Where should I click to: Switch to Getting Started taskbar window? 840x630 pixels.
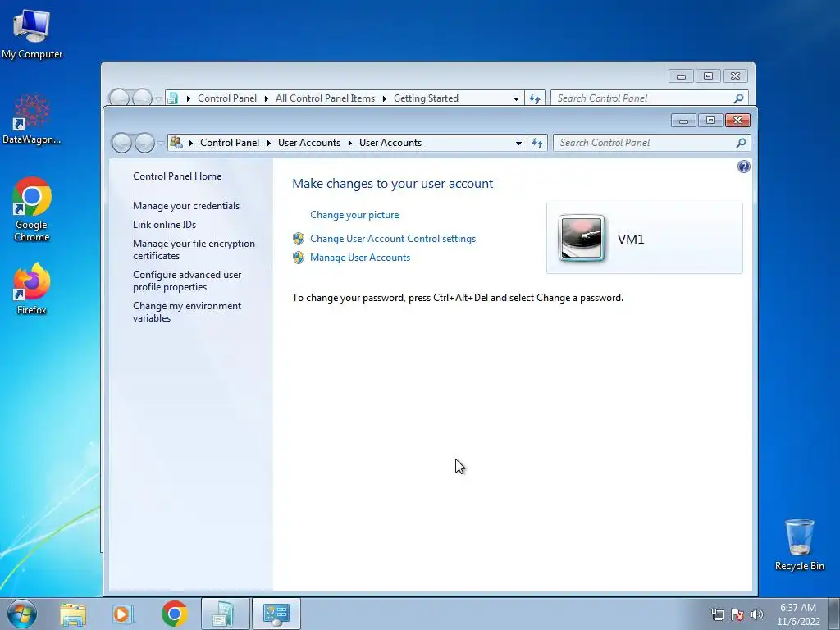225,614
